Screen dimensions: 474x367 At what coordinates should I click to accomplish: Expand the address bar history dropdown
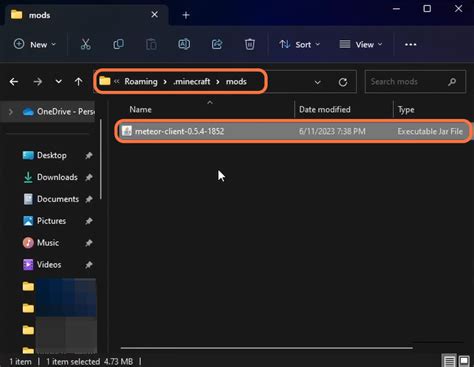[317, 82]
